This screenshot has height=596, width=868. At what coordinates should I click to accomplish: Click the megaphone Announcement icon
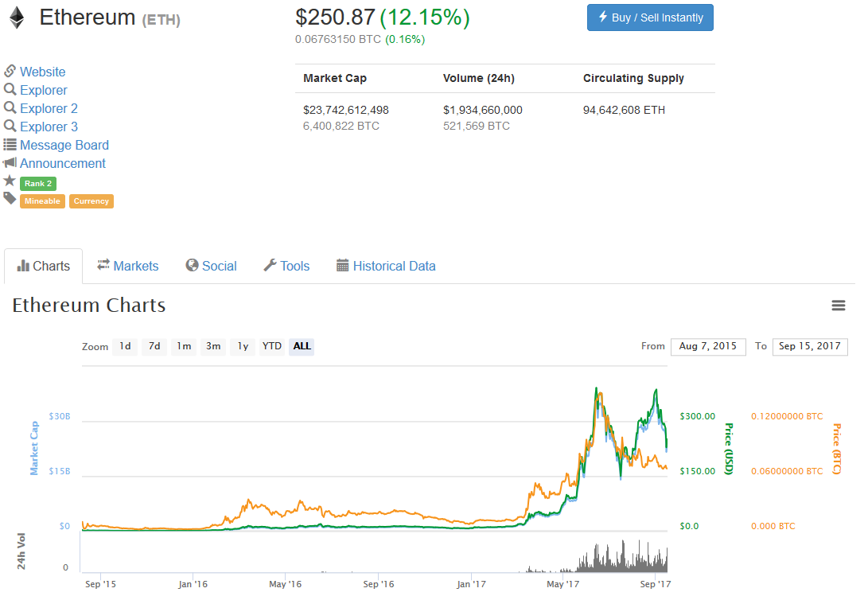tap(10, 162)
